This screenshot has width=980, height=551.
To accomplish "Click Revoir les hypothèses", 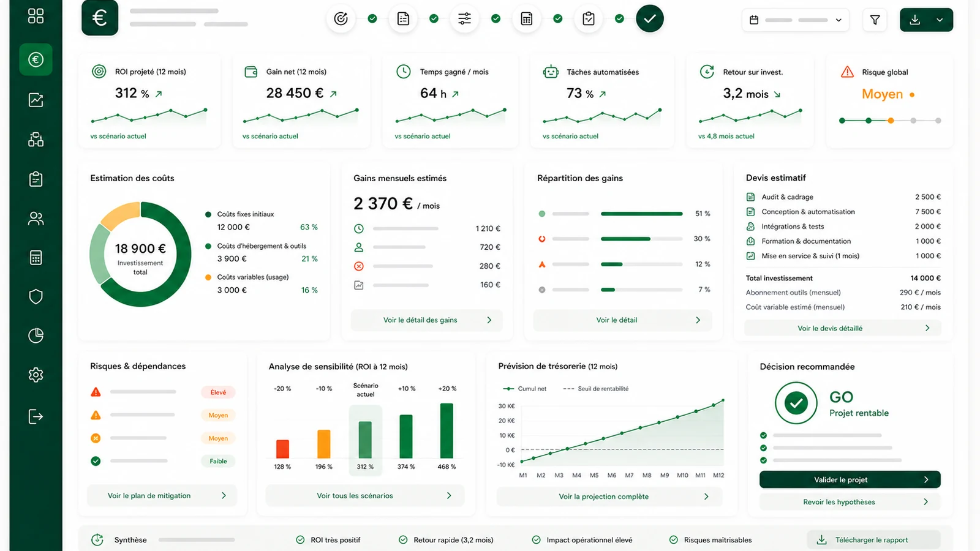I will [850, 502].
